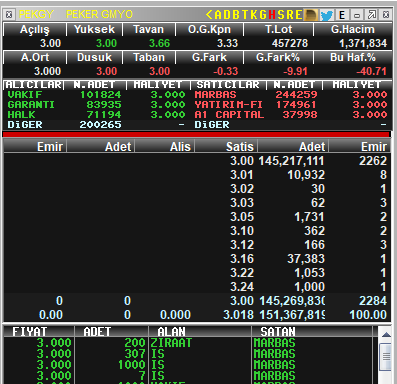Click the G.Hacim column header

353,29
